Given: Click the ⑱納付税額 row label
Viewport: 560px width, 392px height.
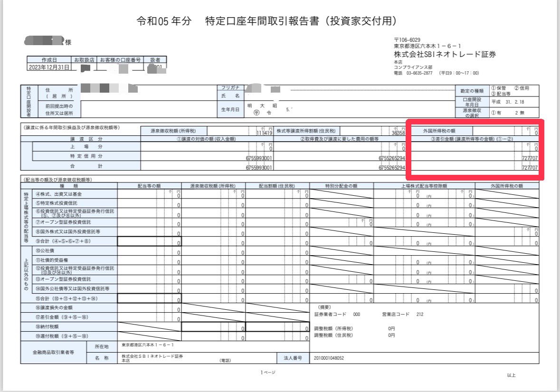Looking at the screenshot, I should click(49, 327).
